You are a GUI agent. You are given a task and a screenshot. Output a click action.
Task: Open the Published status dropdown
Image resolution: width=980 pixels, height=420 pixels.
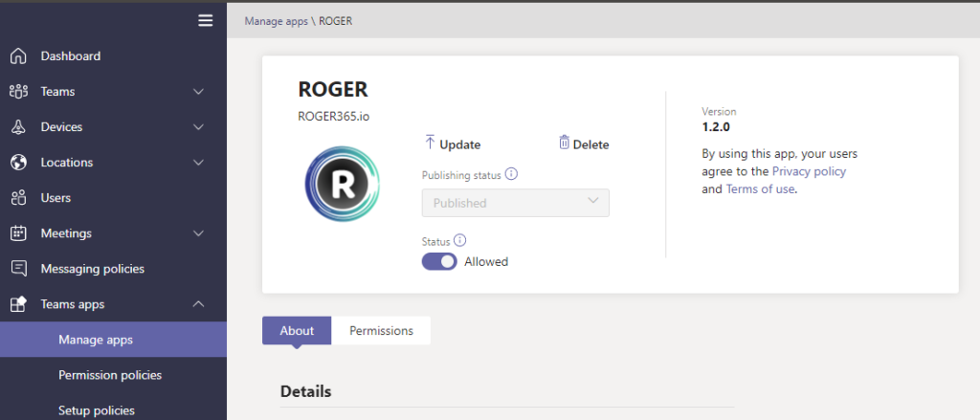515,203
